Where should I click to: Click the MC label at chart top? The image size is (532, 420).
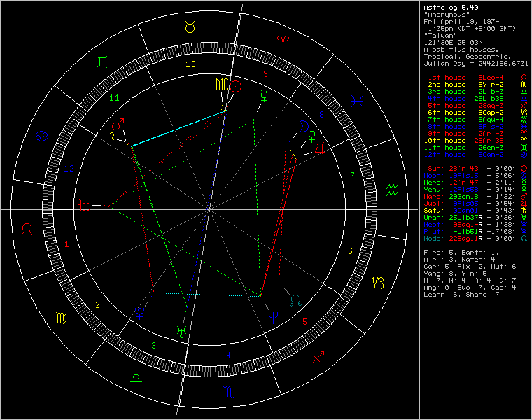222,85
